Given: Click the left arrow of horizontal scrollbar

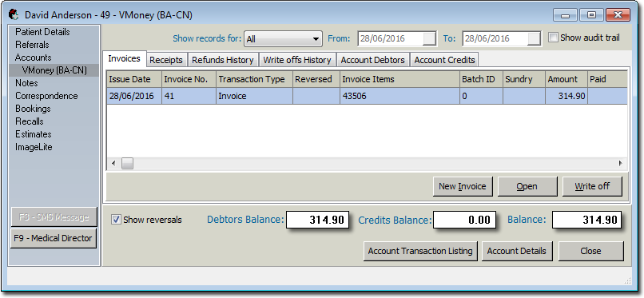Looking at the screenshot, I should click(113, 163).
